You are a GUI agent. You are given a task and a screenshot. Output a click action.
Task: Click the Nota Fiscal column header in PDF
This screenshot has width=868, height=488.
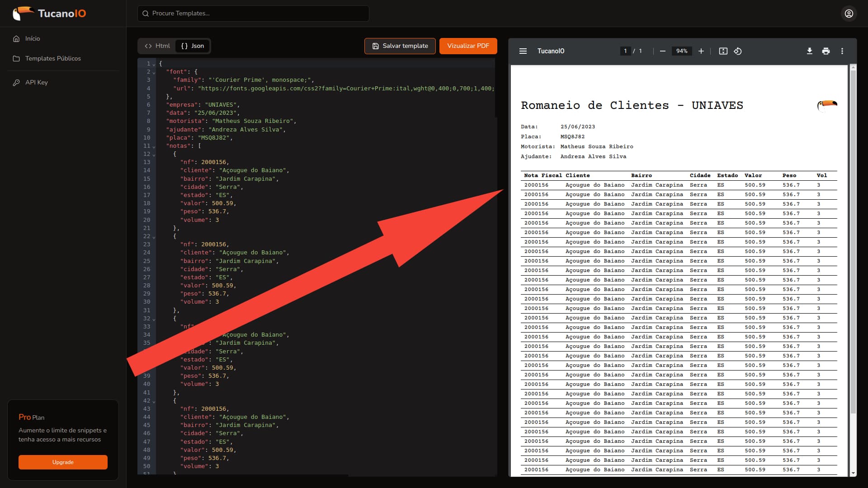point(543,175)
